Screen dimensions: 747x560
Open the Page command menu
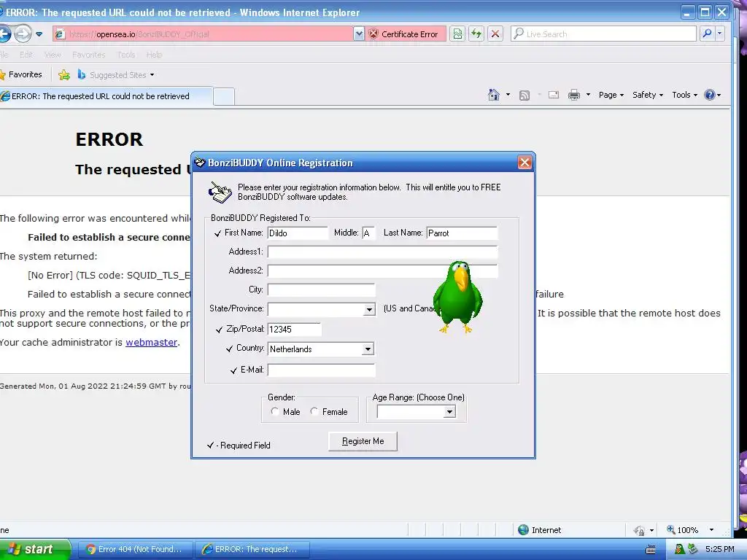click(611, 95)
